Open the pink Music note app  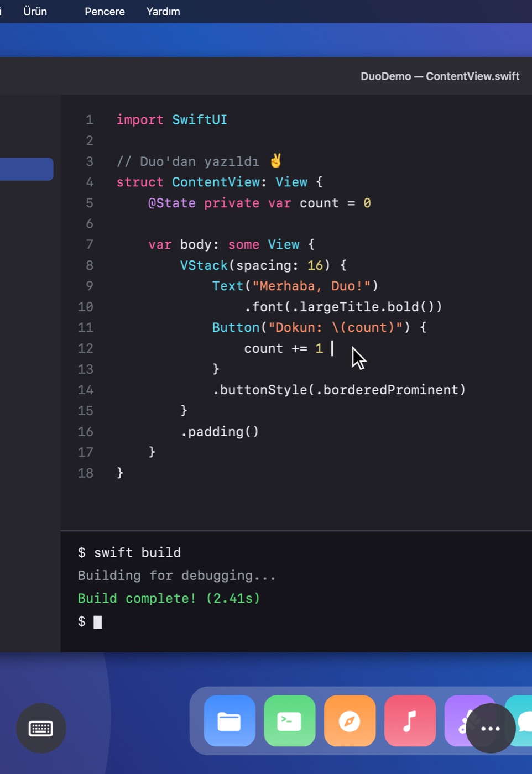point(410,721)
